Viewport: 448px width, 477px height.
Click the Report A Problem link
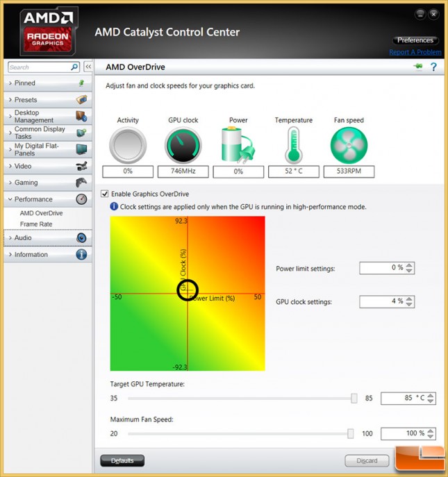tap(415, 52)
